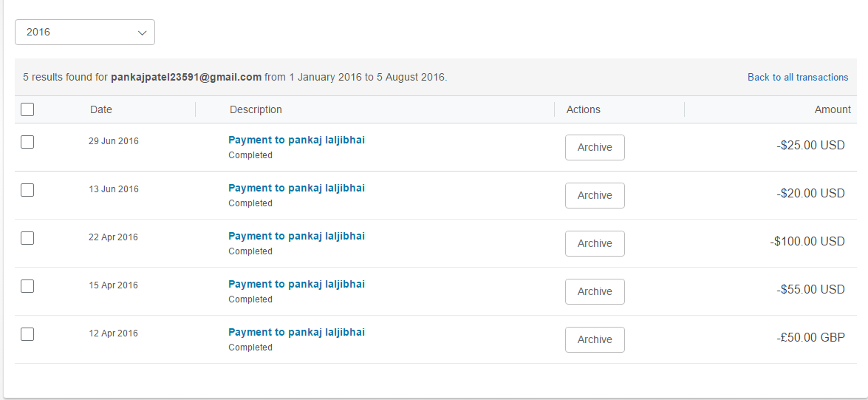868x400 pixels.
Task: Archive the -£50.00 GBP payment
Action: pos(595,339)
